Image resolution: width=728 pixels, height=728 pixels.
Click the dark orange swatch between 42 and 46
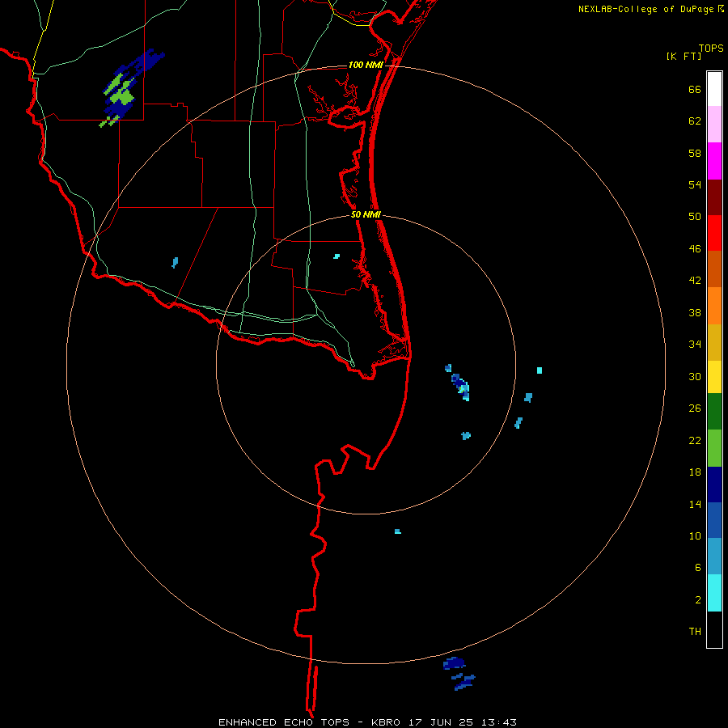click(x=714, y=269)
